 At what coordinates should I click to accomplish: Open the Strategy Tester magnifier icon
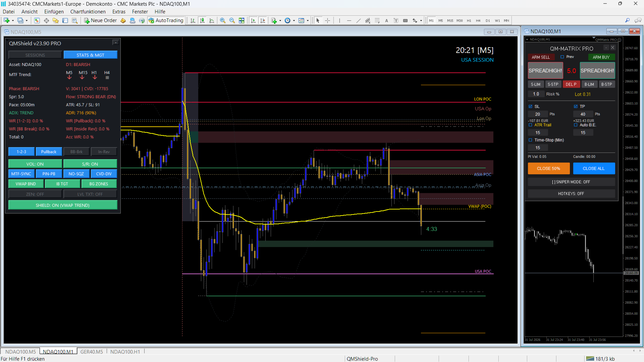point(74,21)
